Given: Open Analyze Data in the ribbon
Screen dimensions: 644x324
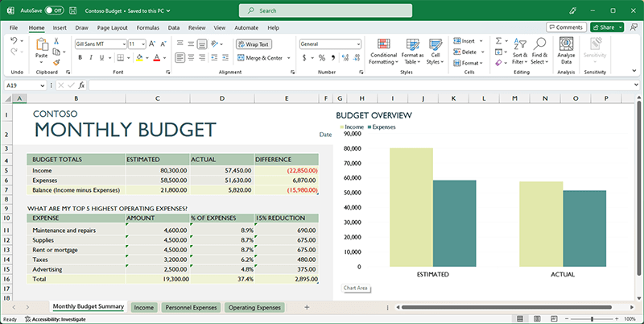Looking at the screenshot, I should [566, 44].
